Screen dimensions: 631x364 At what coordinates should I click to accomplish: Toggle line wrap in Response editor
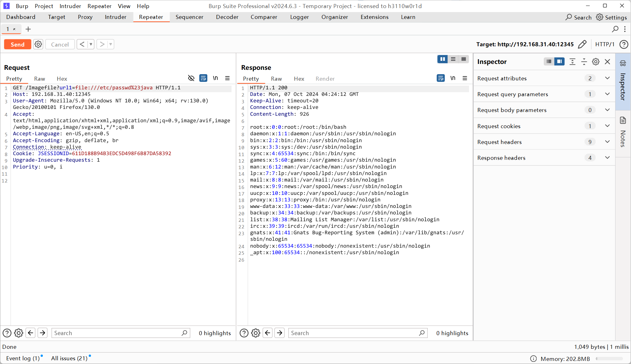441,78
